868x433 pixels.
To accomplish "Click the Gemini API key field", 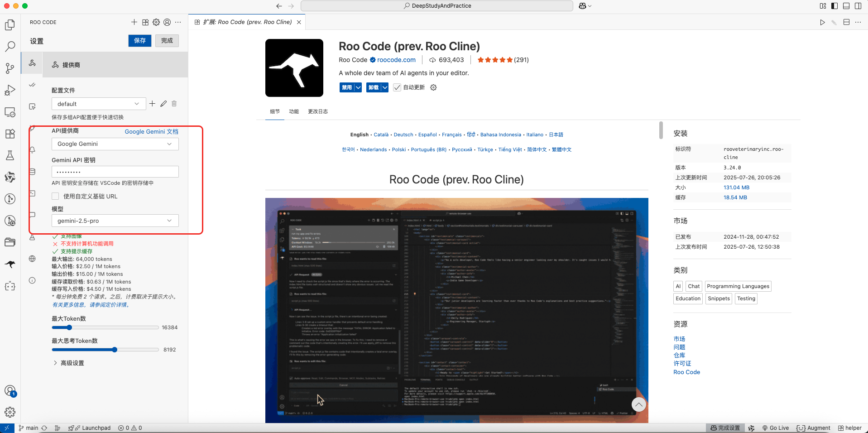I will [x=115, y=172].
